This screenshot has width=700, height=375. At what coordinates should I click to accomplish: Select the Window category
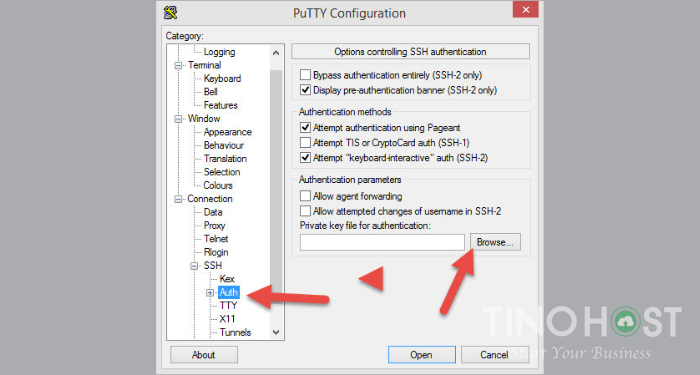(x=204, y=119)
